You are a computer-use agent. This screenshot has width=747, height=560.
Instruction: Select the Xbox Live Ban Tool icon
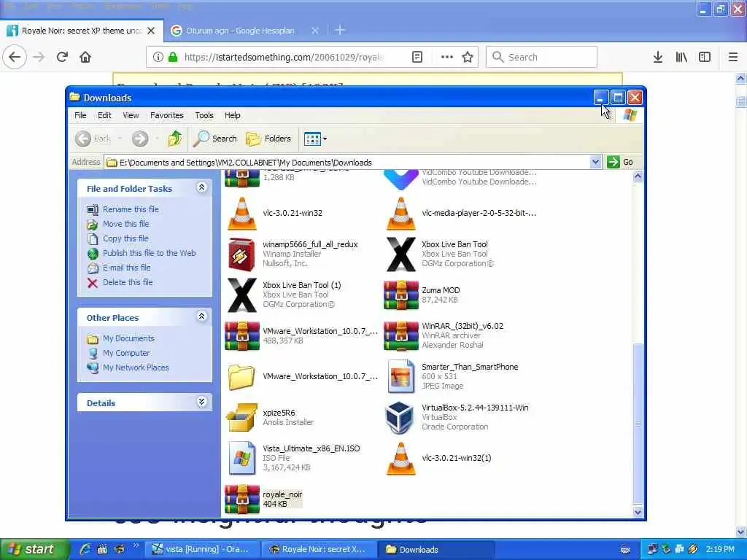(x=400, y=254)
